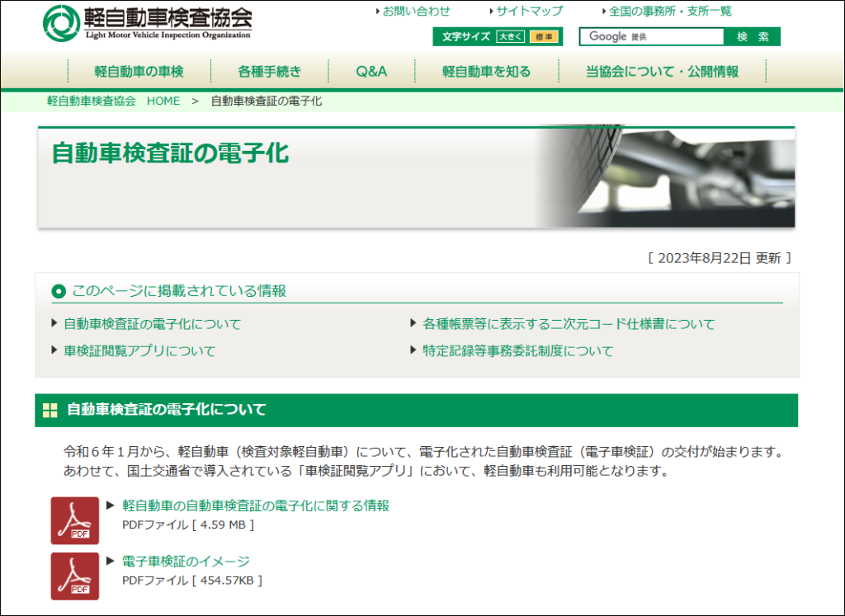Click PDF icon for 軽自動車の自動車検査証の電子化に関する情報

[x=74, y=520]
